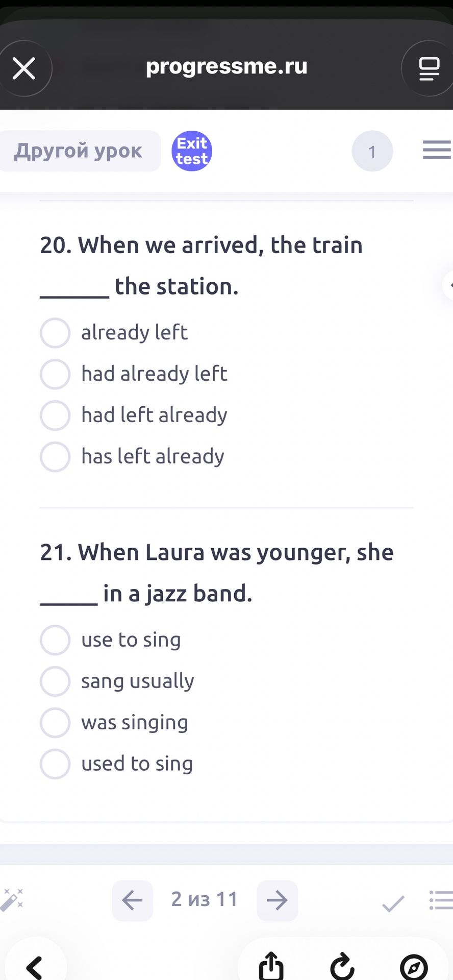Viewport: 453px width, 980px height.
Task: Choose "was singing" option
Action: pos(114,723)
